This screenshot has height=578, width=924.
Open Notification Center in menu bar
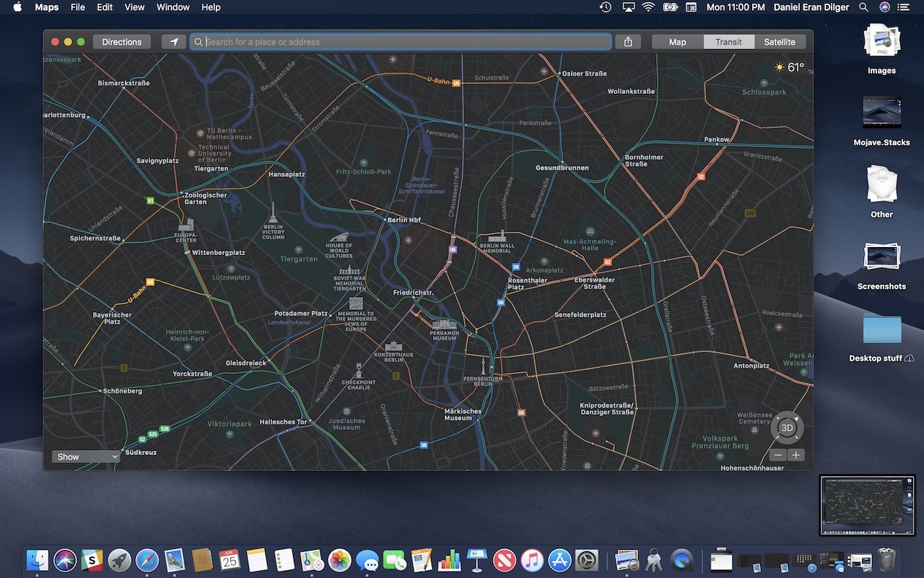[x=905, y=7]
